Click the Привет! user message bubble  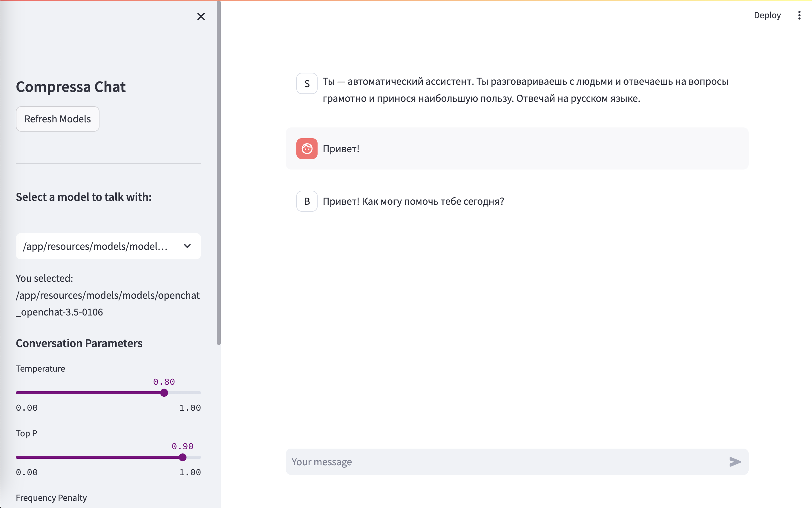coord(341,148)
